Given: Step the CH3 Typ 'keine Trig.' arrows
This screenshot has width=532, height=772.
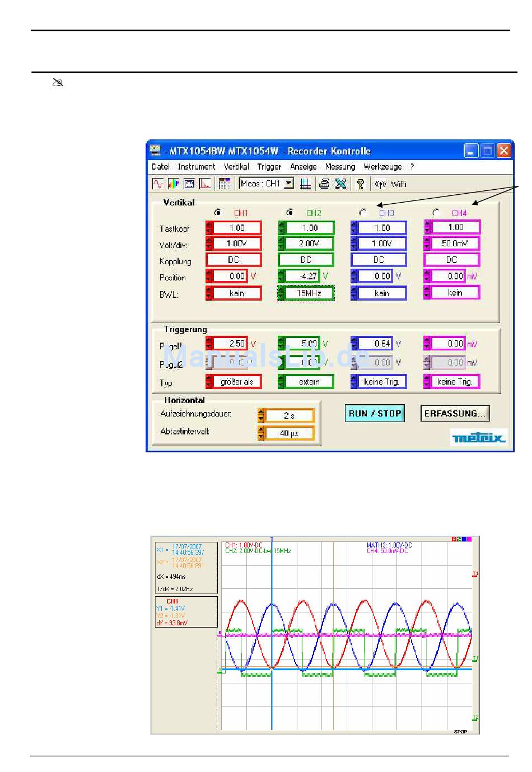Looking at the screenshot, I should pyautogui.click(x=354, y=382).
